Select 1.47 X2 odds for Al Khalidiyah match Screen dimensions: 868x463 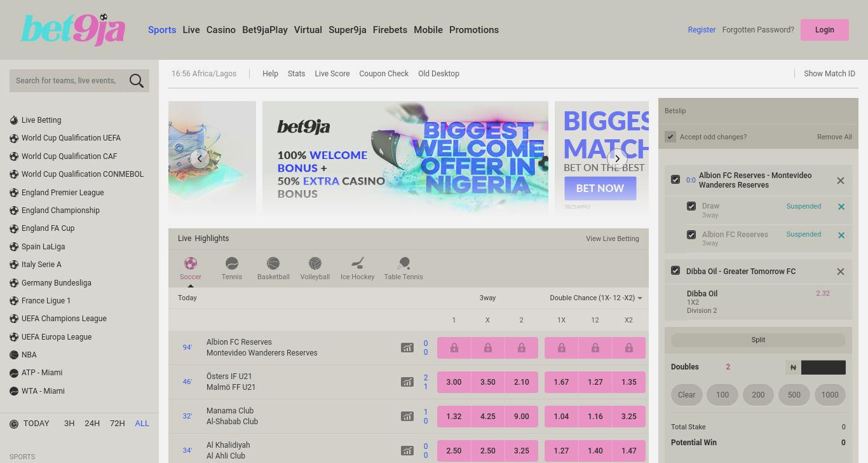click(628, 451)
